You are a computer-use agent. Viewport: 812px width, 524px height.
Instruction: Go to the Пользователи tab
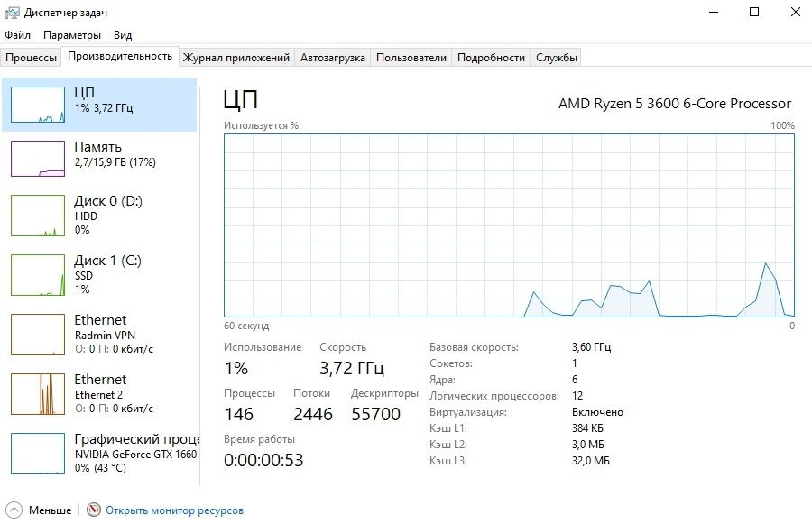click(411, 58)
